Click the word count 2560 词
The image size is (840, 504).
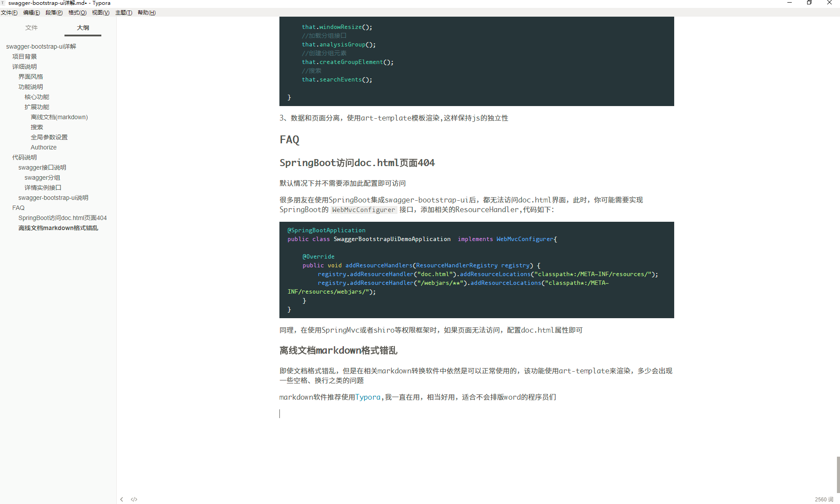tap(823, 499)
